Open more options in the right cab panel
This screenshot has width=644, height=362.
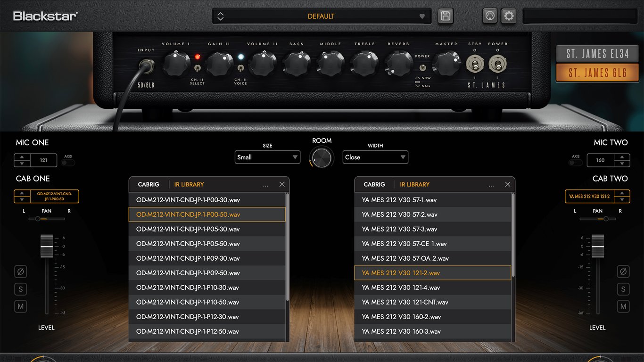pyautogui.click(x=492, y=185)
